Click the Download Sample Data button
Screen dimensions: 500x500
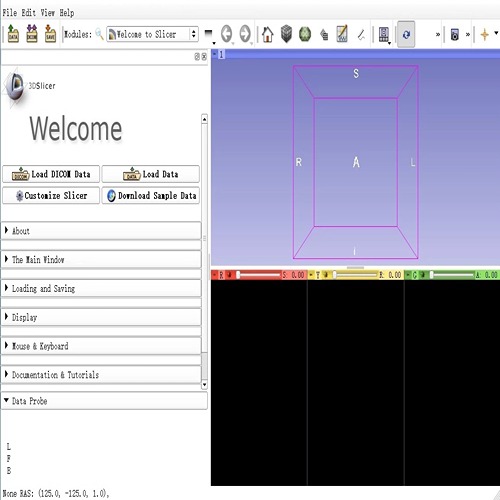[x=151, y=195]
